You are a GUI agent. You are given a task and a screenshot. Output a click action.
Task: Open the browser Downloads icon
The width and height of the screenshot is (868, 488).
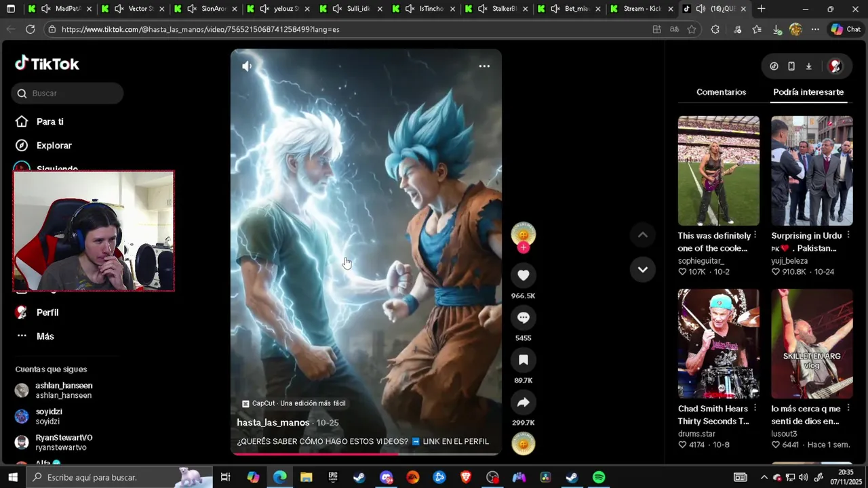click(777, 29)
